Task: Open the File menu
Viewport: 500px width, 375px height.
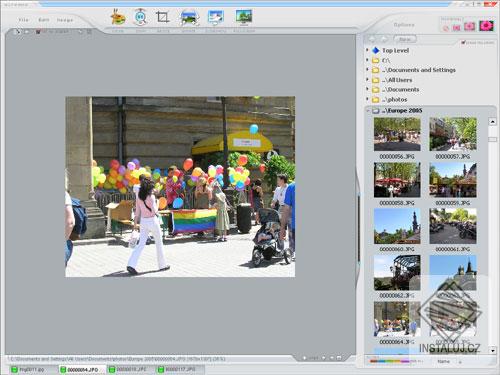Action: (23, 20)
